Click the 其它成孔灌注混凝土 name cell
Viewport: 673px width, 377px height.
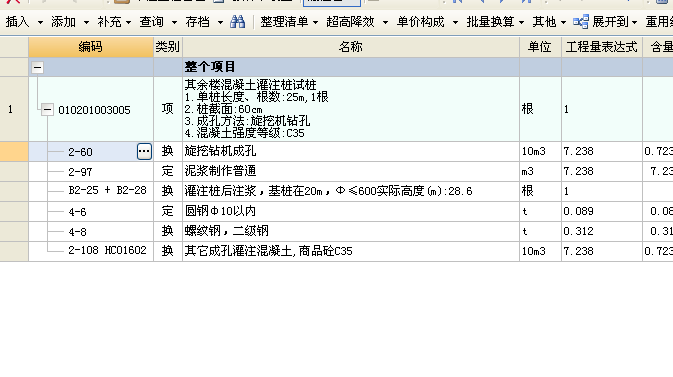(351, 251)
